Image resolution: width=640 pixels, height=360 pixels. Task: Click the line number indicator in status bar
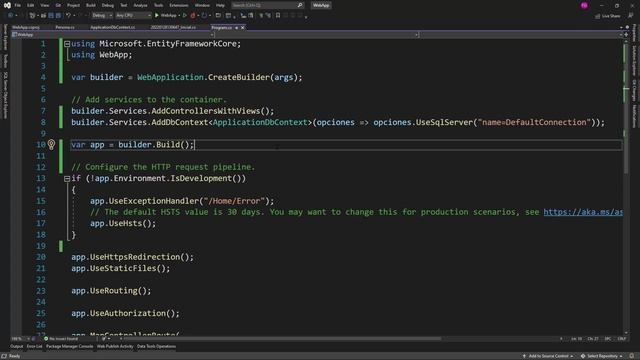point(576,339)
